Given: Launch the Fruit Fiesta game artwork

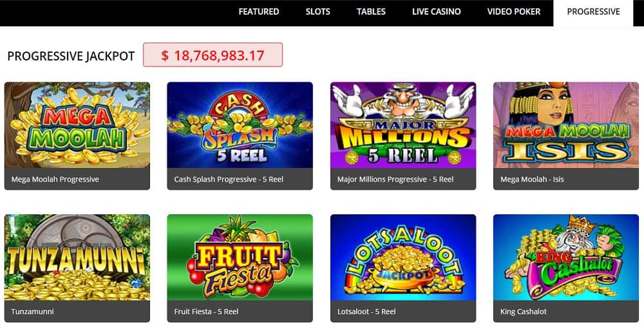Looking at the screenshot, I should [240, 257].
